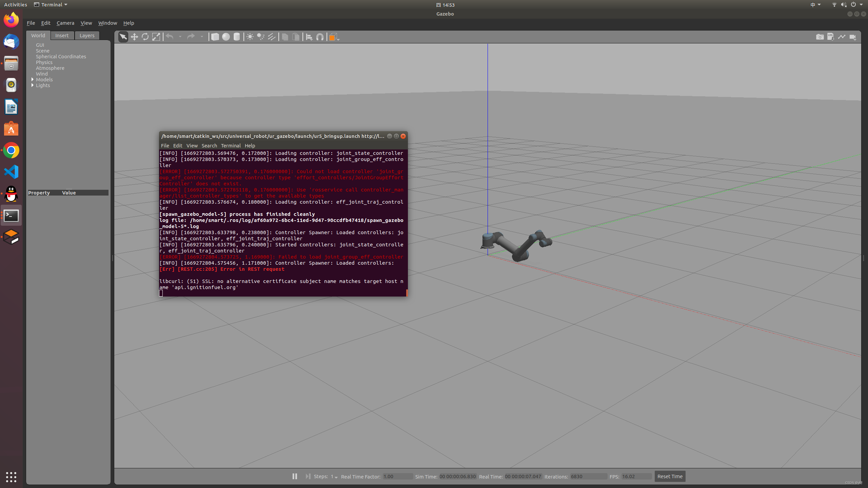The image size is (868, 488).
Task: Switch to the Insert tab
Action: click(62, 35)
